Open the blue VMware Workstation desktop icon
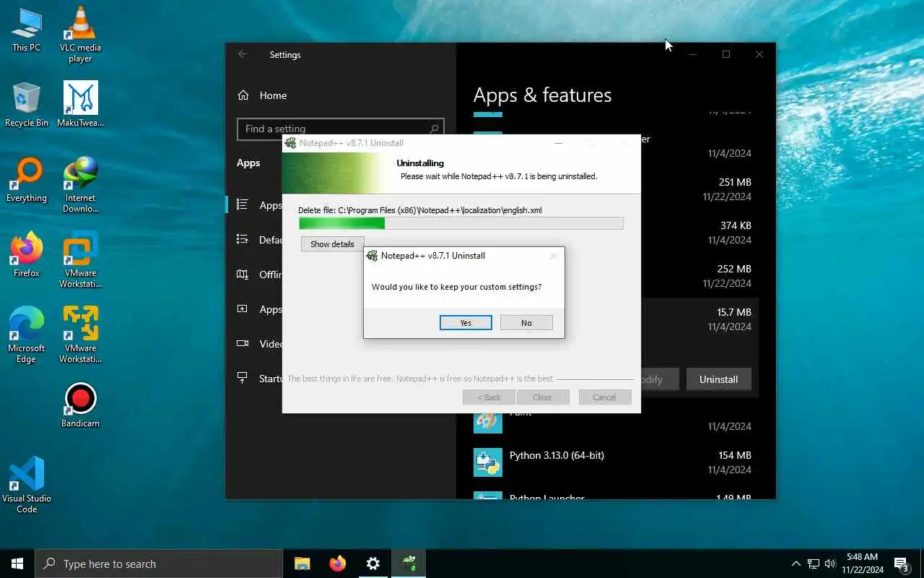 (80, 260)
